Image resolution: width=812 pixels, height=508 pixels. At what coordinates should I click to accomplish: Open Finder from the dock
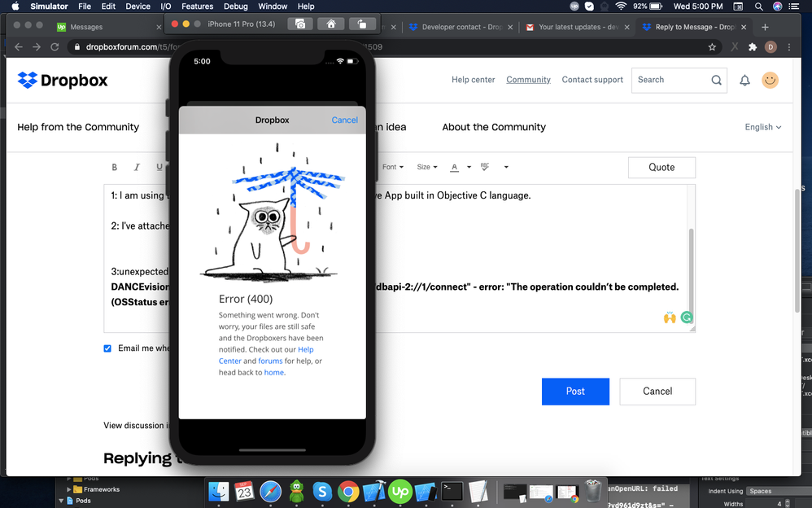(x=219, y=492)
